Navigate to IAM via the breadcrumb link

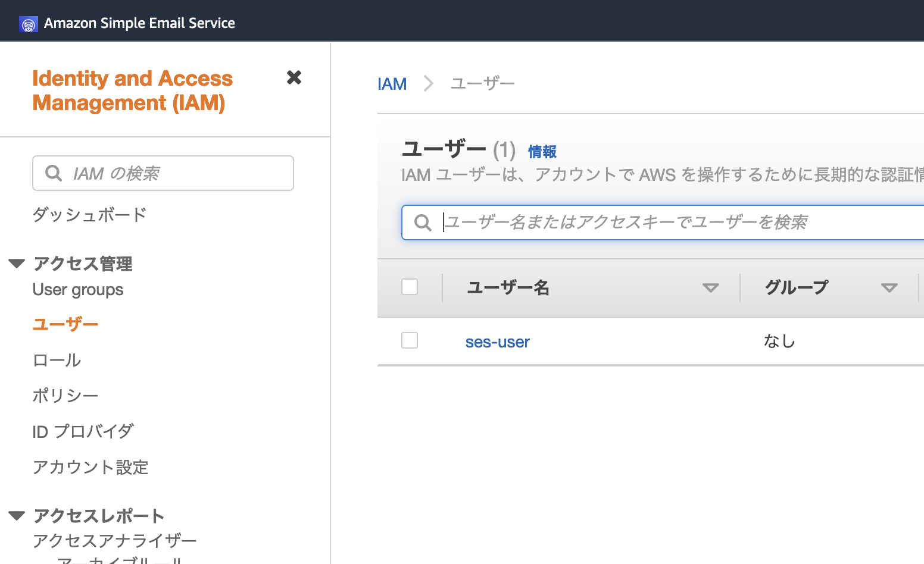(x=392, y=83)
